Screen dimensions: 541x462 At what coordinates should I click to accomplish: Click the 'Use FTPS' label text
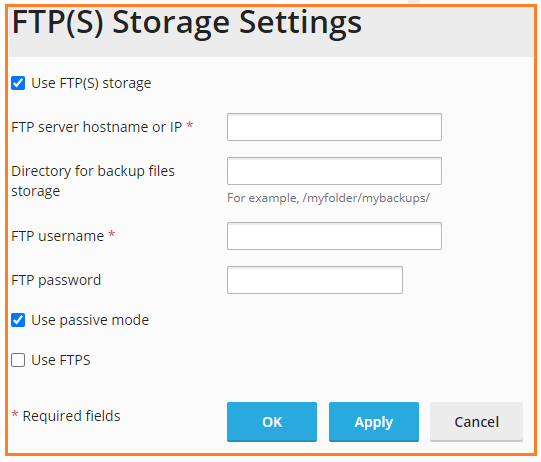click(61, 360)
